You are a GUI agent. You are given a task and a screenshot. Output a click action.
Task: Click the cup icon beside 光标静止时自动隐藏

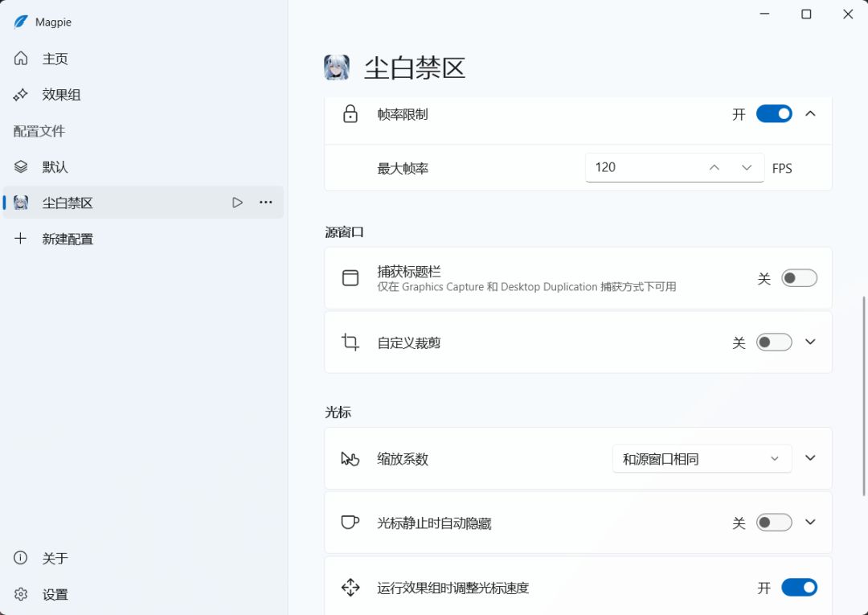coord(350,522)
